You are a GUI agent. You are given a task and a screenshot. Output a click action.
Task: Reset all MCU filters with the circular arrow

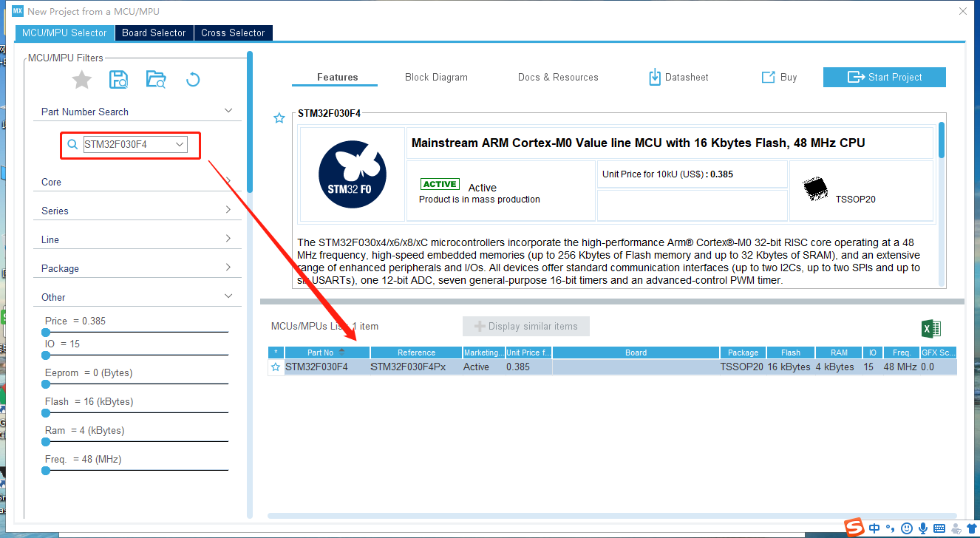coord(193,80)
